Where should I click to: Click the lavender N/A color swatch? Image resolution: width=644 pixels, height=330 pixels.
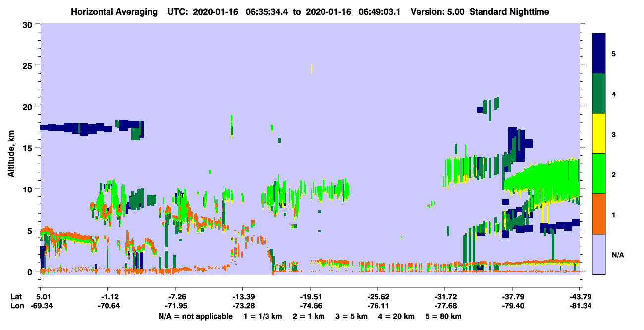(x=599, y=254)
